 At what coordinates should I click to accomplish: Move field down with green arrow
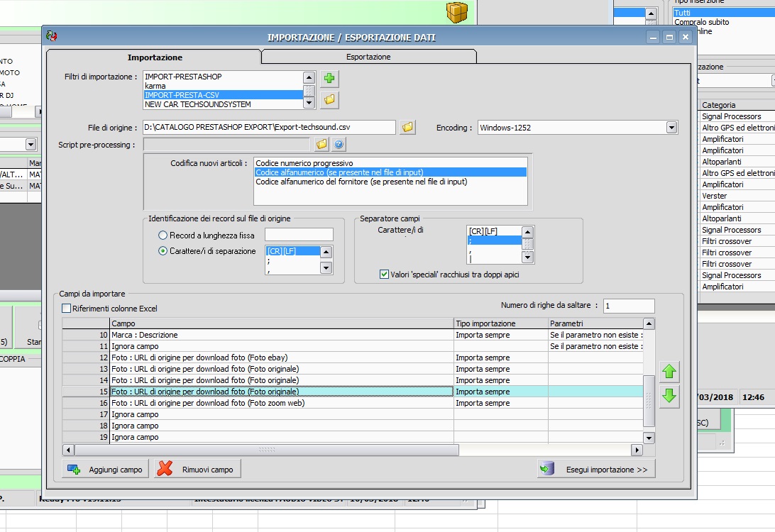click(x=669, y=397)
